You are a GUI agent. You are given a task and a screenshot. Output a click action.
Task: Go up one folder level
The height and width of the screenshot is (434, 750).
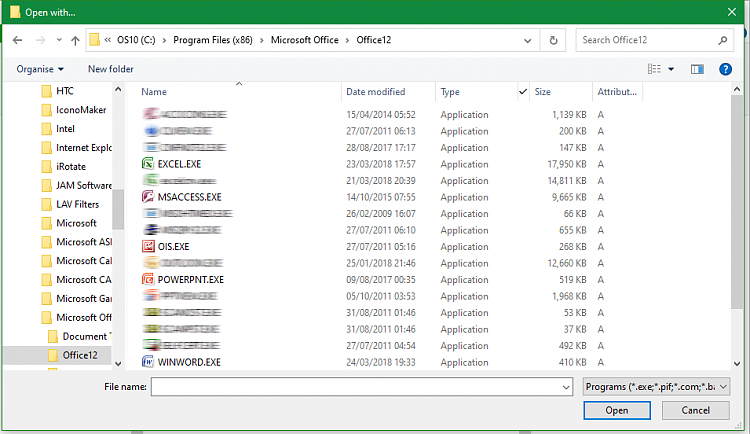75,40
